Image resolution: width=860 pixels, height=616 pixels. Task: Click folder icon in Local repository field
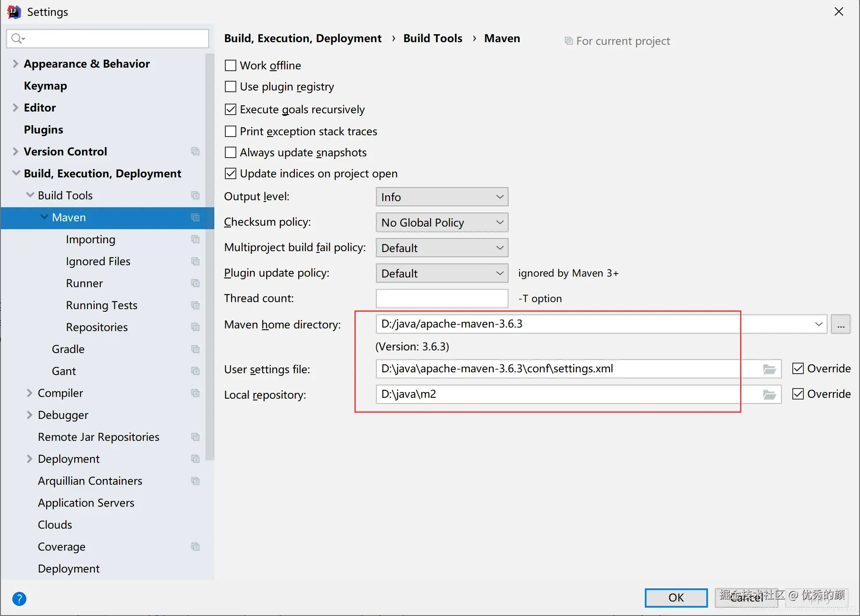pos(769,395)
